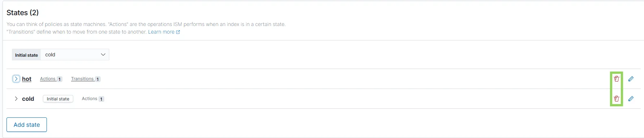Click the Add state button

(27, 125)
